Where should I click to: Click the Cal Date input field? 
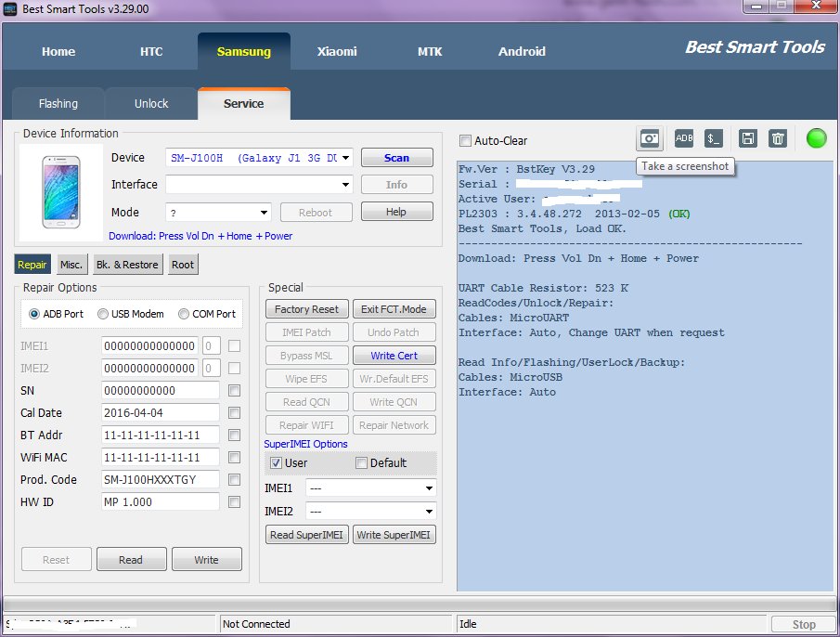click(161, 413)
